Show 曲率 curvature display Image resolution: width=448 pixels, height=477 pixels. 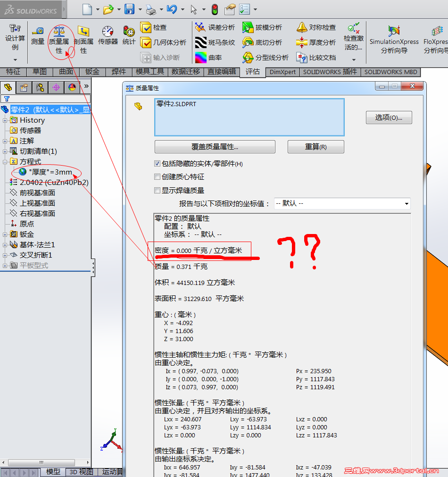coord(208,57)
